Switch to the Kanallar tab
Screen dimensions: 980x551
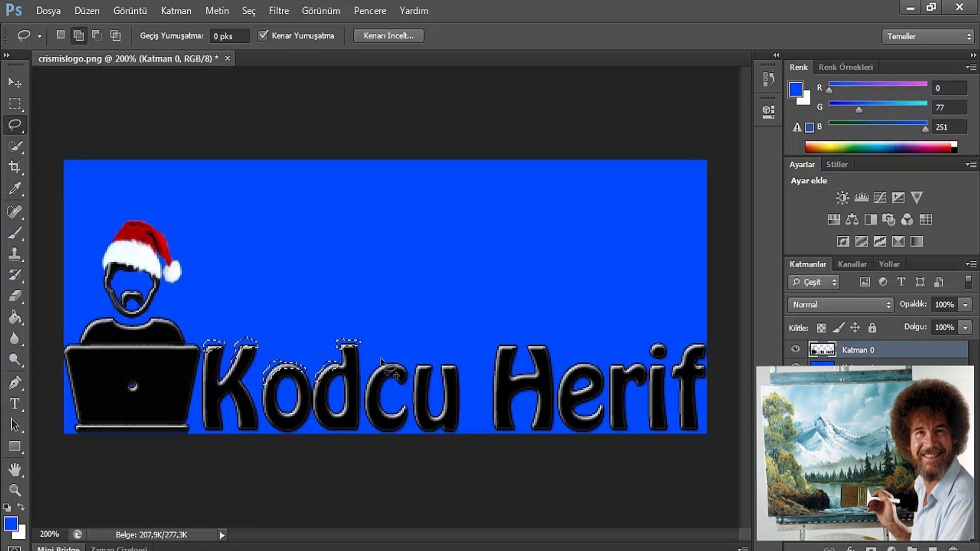852,264
